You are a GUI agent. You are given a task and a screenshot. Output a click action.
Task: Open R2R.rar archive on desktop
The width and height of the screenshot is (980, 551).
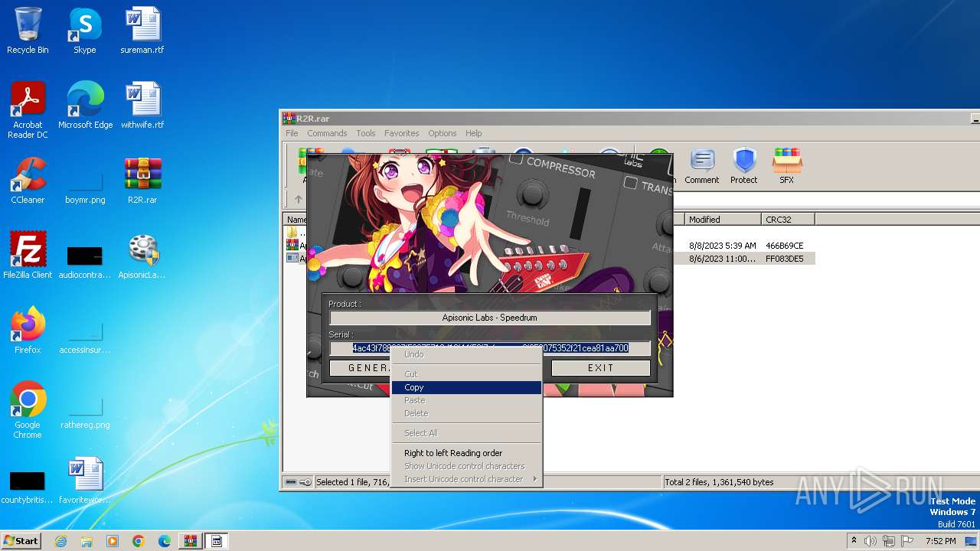point(142,181)
